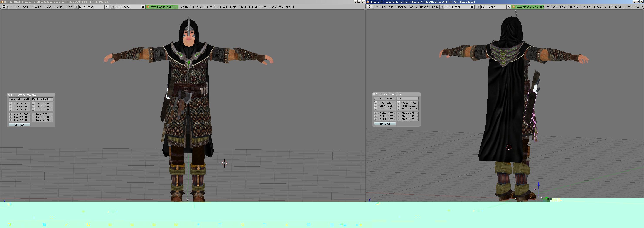The width and height of the screenshot is (644, 228).
Task: Open the window type selector in left Blender window
Action: tap(5, 7)
